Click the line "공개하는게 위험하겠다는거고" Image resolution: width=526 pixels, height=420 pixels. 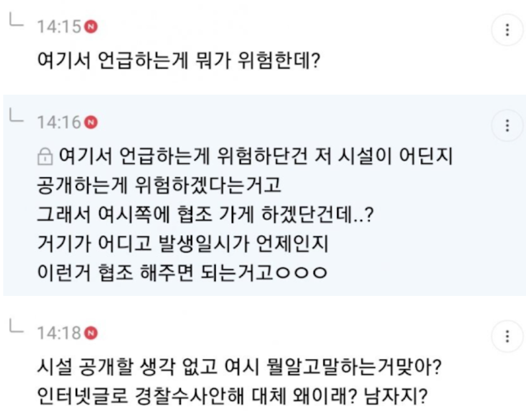pos(159,186)
